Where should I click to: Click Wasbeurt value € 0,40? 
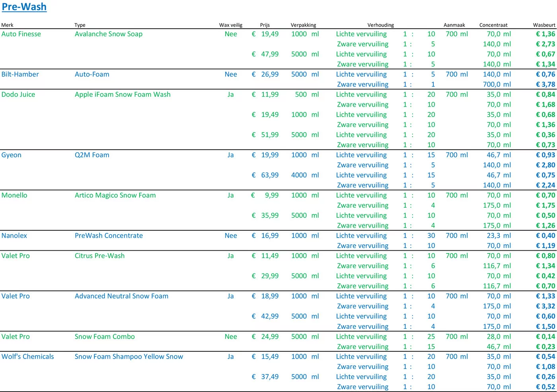(x=545, y=235)
